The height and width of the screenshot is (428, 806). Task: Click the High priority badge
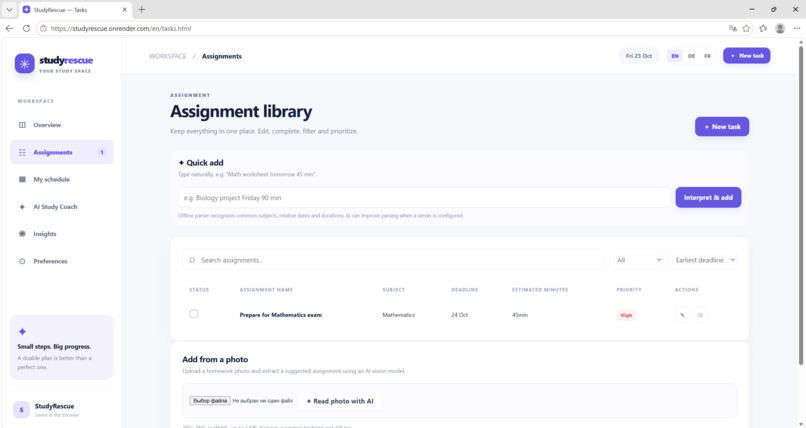click(x=626, y=315)
